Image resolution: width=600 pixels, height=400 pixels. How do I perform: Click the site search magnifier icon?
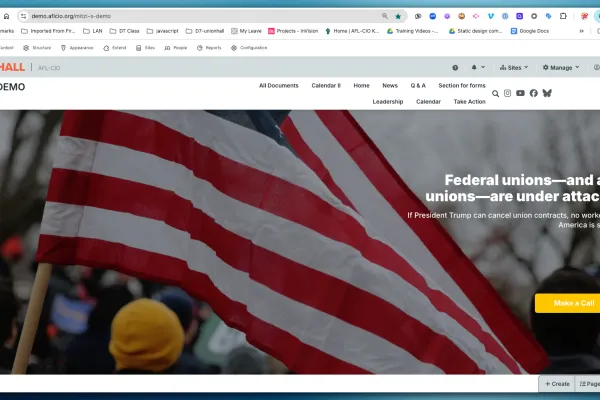pos(494,93)
